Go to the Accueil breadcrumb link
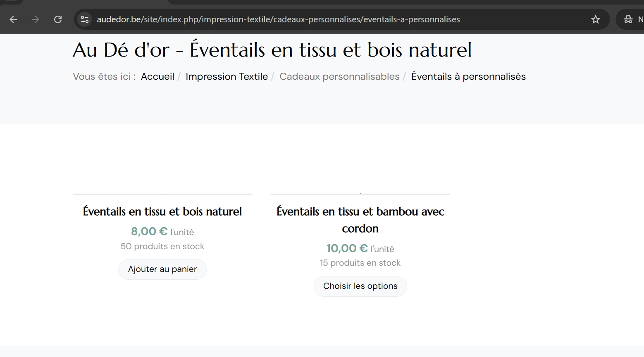Screen dimensions: 644x357 [157, 76]
